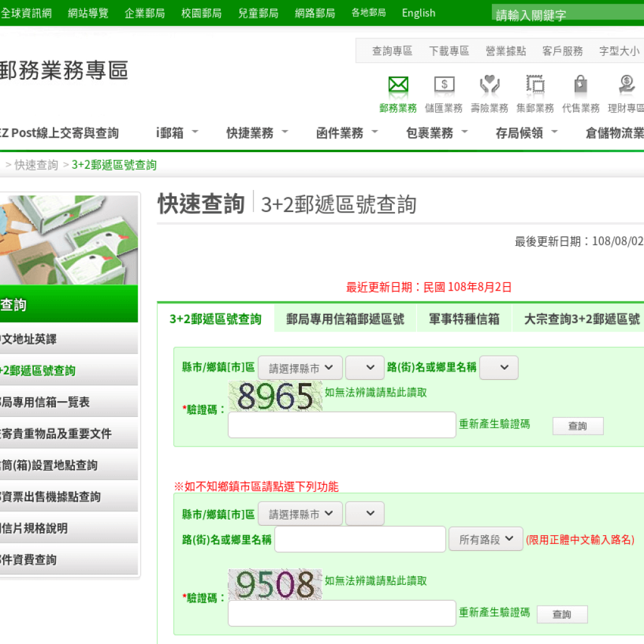644x644 pixels.
Task: Open the 代售業務 shopping bag icon
Action: point(580,85)
